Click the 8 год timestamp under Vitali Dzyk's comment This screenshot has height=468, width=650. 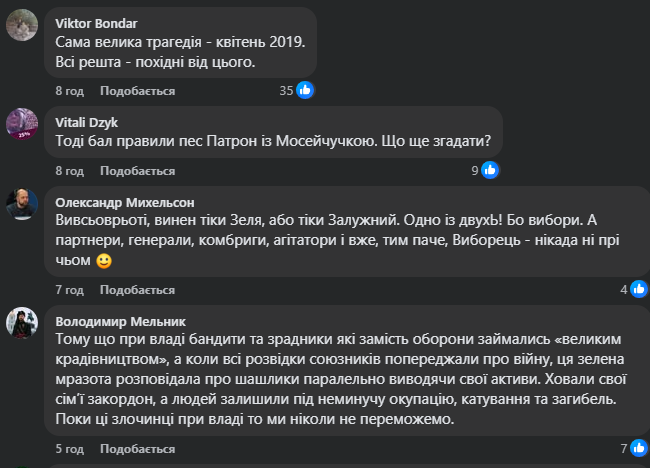click(x=69, y=171)
